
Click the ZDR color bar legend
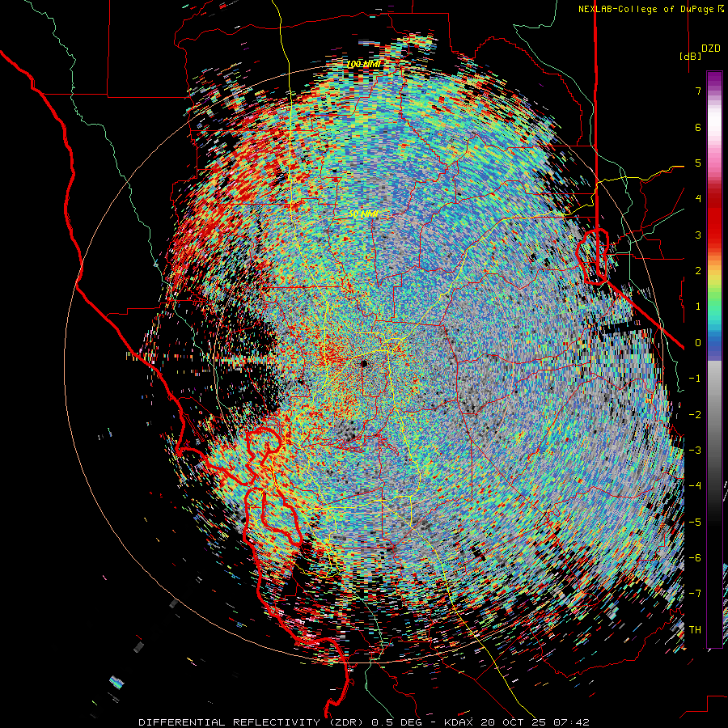tap(714, 359)
